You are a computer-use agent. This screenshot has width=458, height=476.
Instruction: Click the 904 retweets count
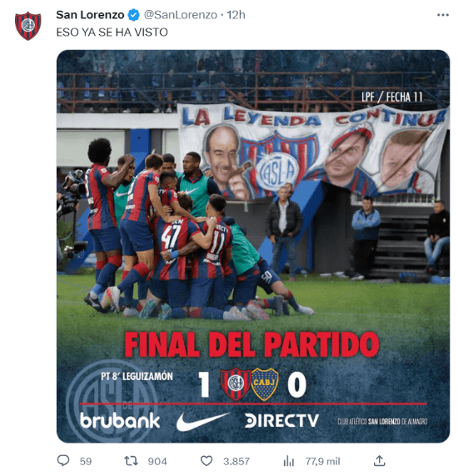157,462
